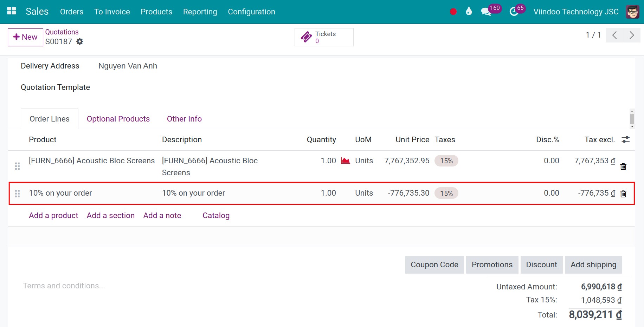This screenshot has height=327, width=644.
Task: Click the Untaxed Amount value 6,990,618 ₫
Action: click(601, 287)
